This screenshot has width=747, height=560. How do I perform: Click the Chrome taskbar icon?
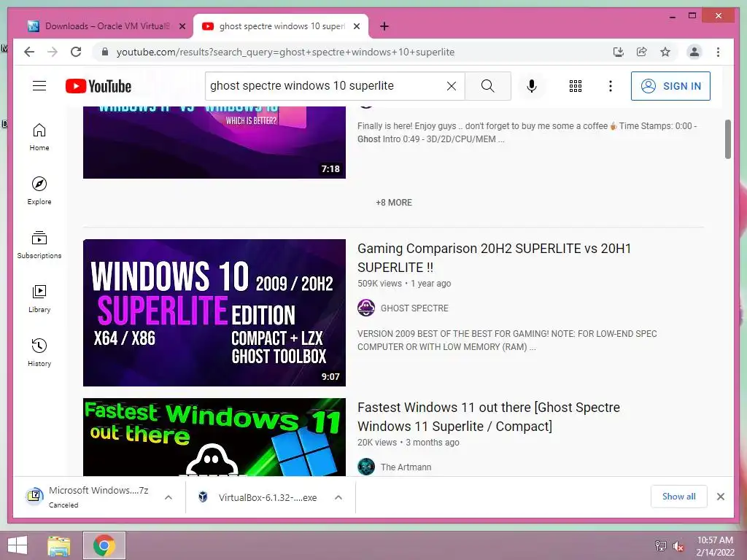[104, 545]
